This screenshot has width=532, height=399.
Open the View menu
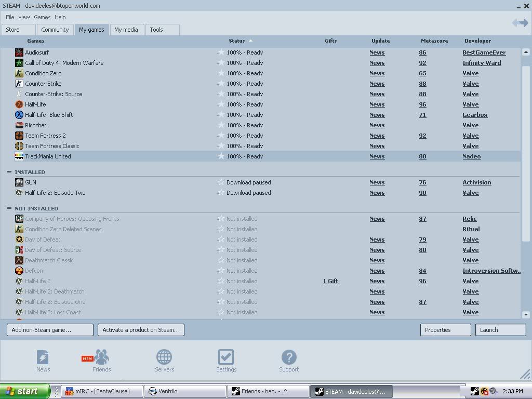(24, 17)
